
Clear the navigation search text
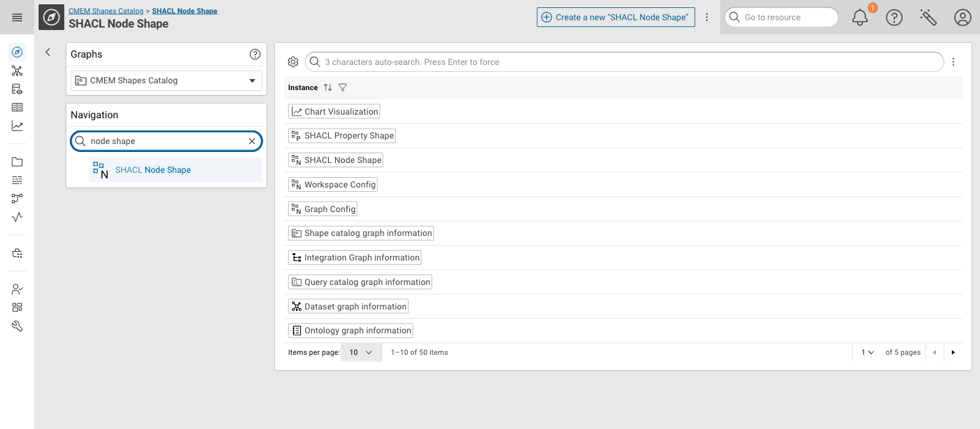coord(252,141)
